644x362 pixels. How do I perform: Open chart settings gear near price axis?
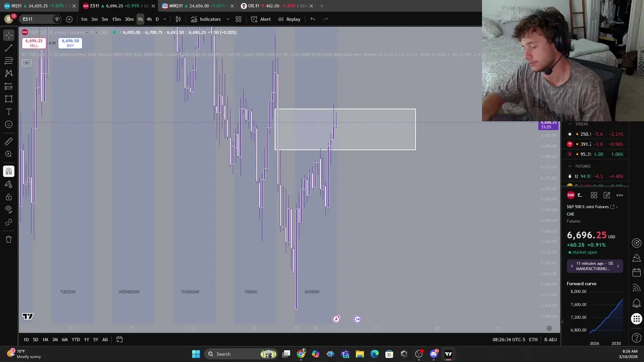[x=549, y=328]
